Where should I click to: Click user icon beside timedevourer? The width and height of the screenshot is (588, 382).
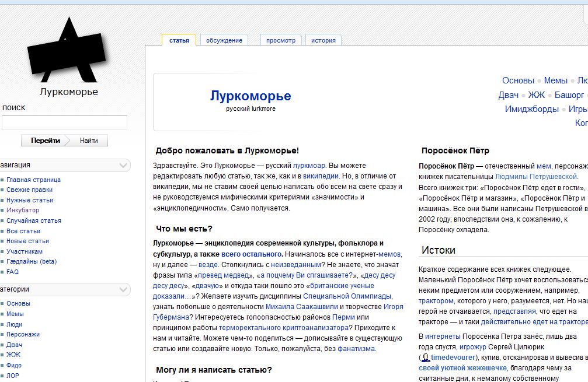coord(426,357)
